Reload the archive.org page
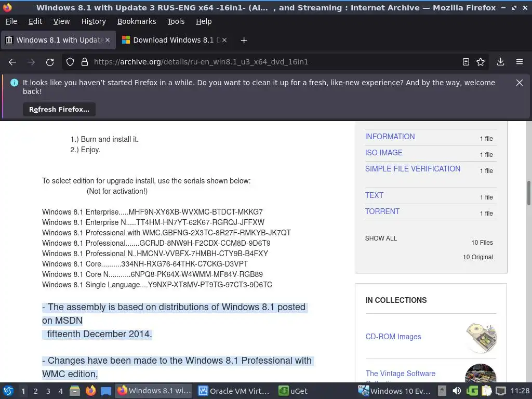This screenshot has width=532, height=399. pyautogui.click(x=50, y=62)
